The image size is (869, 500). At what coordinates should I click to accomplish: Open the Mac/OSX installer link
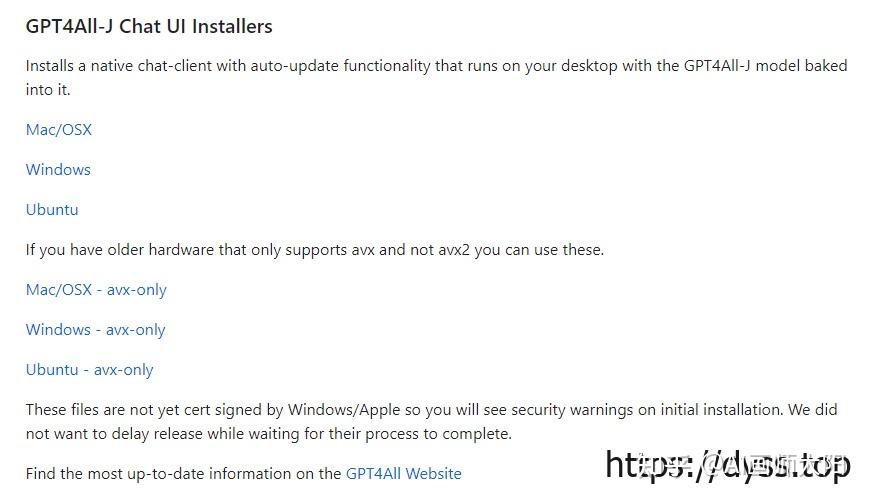click(59, 130)
